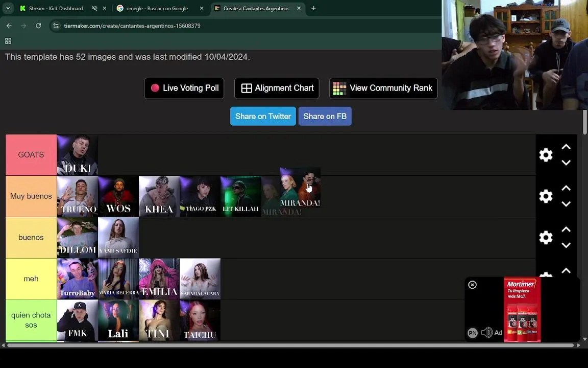This screenshot has width=588, height=368.
Task: Close the Stream - Kick Dashboard tab
Action: click(105, 8)
